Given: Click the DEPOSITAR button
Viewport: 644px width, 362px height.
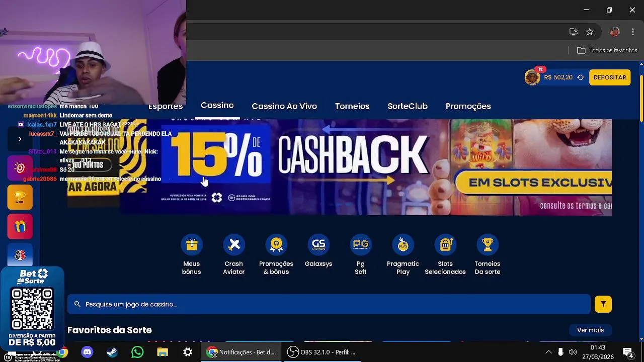Looking at the screenshot, I should [610, 77].
